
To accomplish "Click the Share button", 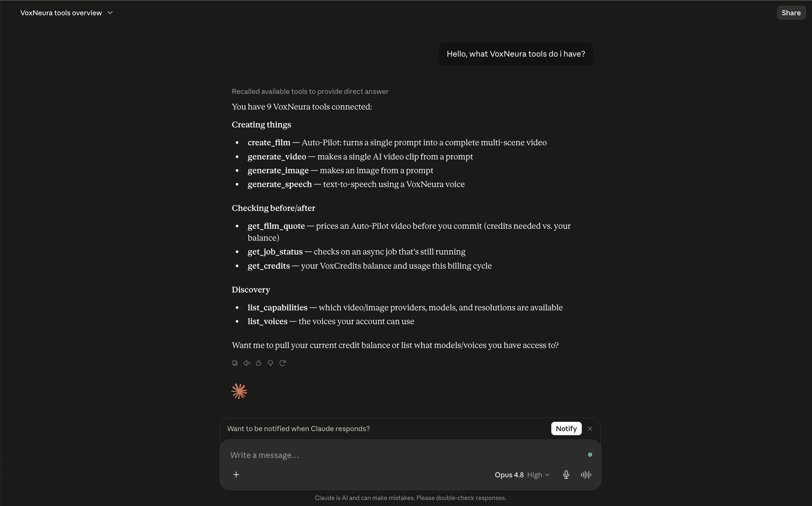I will coord(791,13).
